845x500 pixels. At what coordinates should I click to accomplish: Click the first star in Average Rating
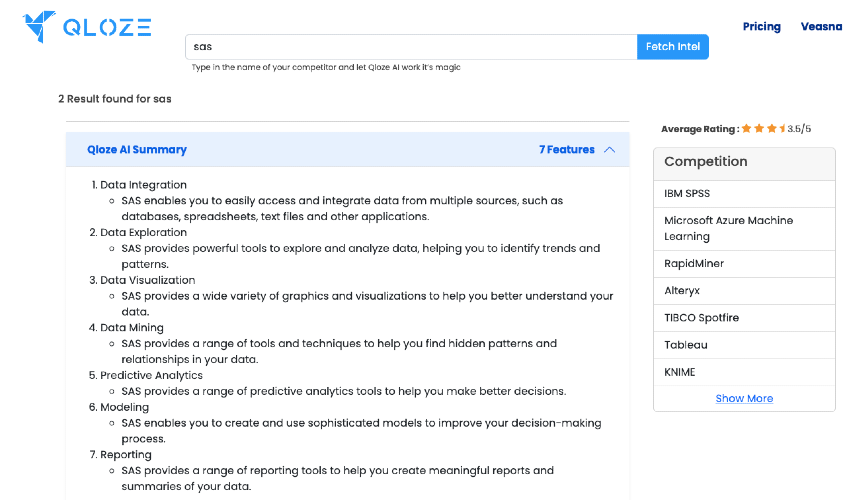pyautogui.click(x=746, y=128)
